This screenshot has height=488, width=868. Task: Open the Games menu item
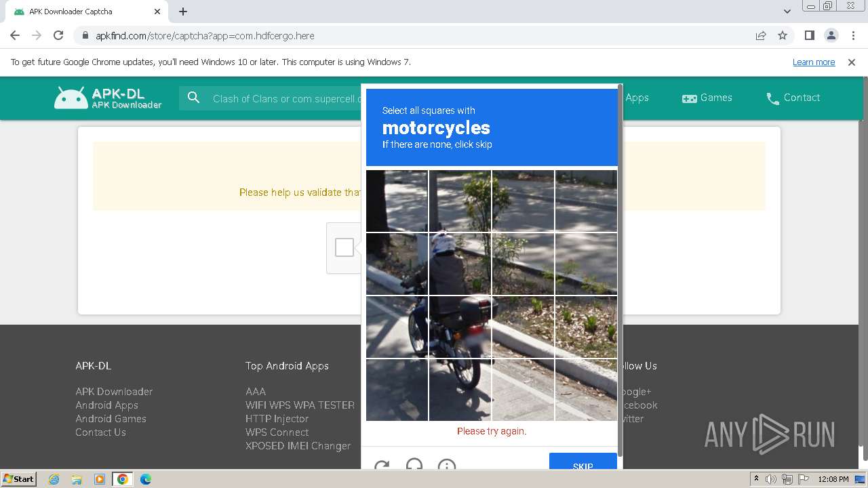pos(707,98)
